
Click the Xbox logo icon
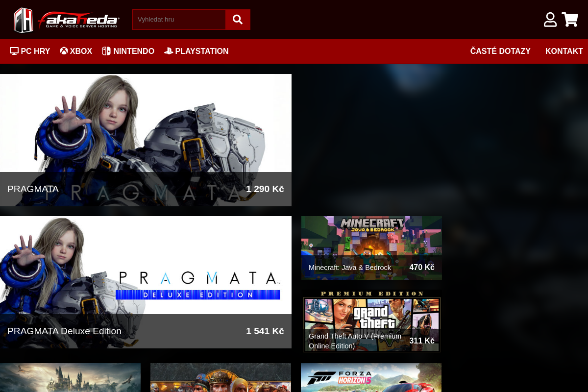click(64, 50)
